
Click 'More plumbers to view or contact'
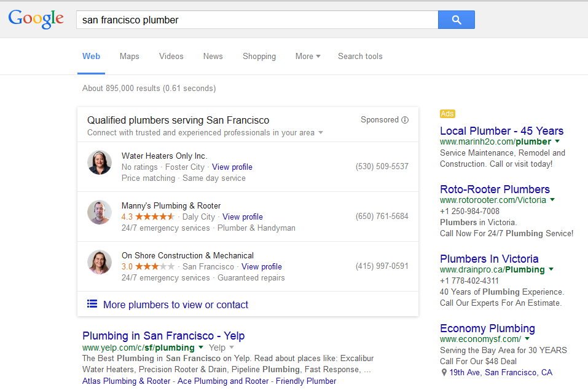coord(176,304)
